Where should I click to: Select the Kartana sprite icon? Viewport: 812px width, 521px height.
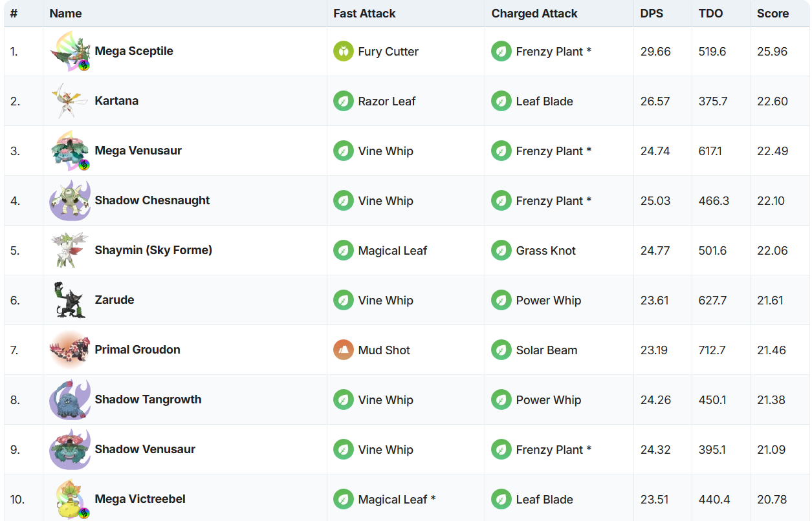point(69,101)
